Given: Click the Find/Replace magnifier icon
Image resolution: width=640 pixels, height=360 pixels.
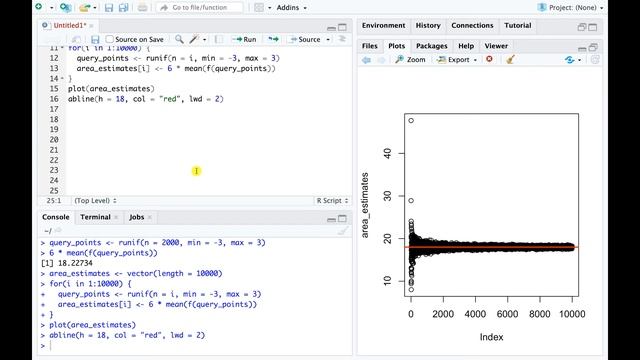Looking at the screenshot, I should pyautogui.click(x=179, y=39).
